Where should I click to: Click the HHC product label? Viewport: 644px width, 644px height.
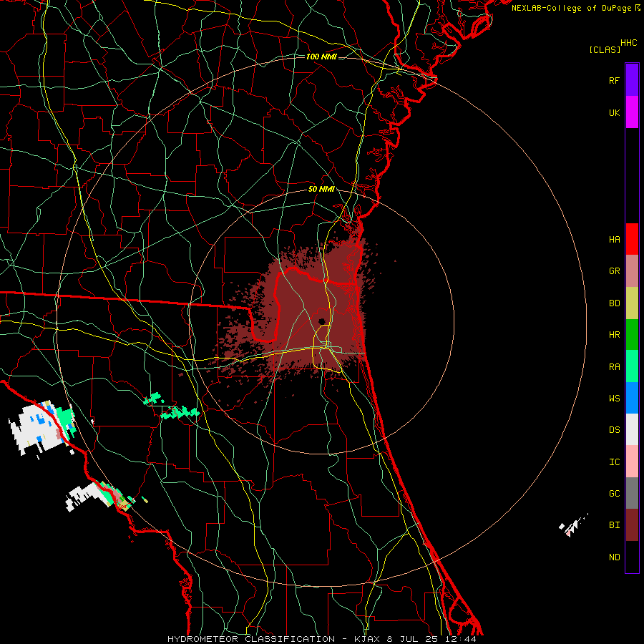pyautogui.click(x=629, y=43)
